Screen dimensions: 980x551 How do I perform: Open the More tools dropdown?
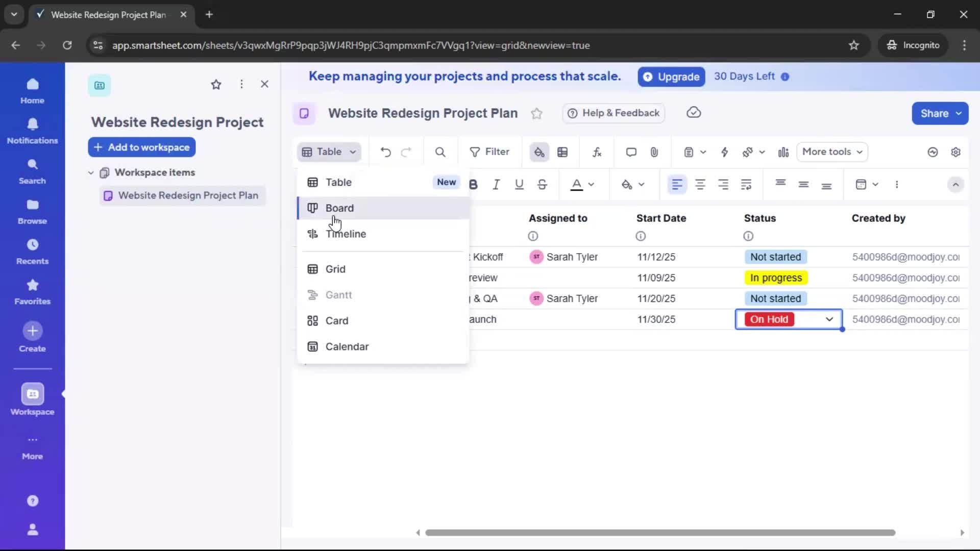pyautogui.click(x=832, y=152)
